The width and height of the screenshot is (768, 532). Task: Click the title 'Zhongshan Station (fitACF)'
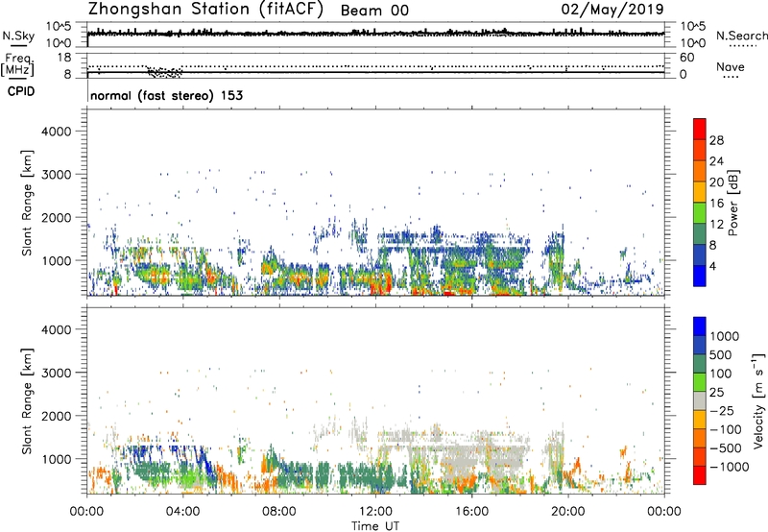pos(205,10)
